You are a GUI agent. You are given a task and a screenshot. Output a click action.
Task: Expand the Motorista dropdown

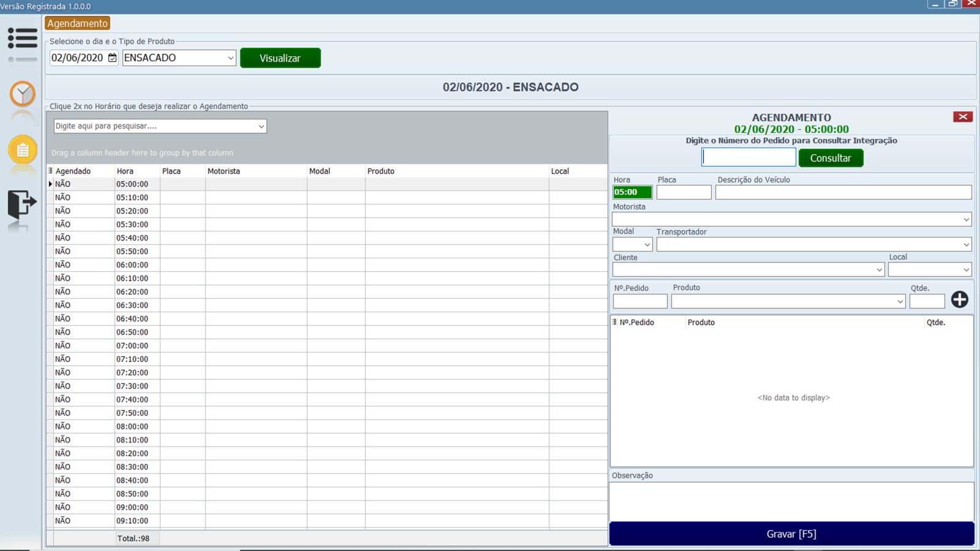tap(966, 220)
